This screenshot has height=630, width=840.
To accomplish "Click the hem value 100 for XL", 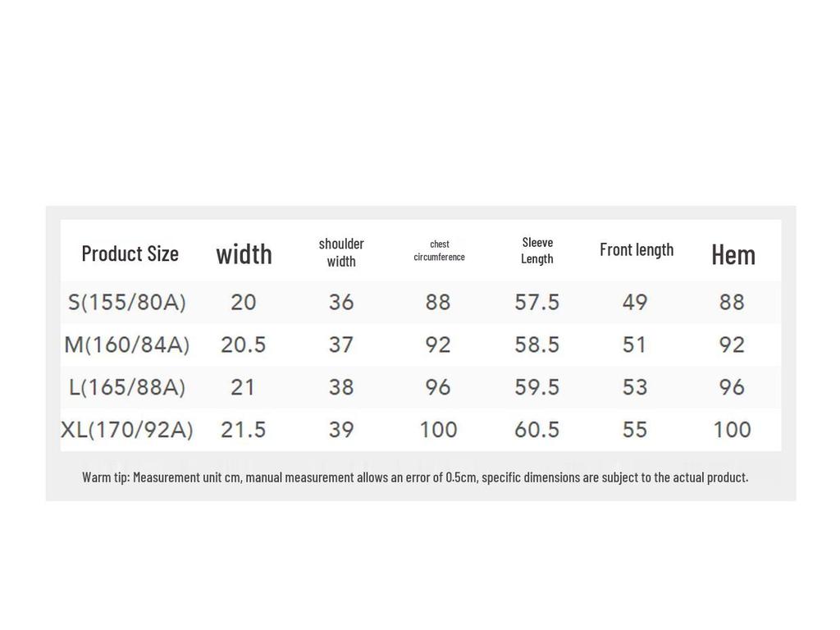I will 732,430.
